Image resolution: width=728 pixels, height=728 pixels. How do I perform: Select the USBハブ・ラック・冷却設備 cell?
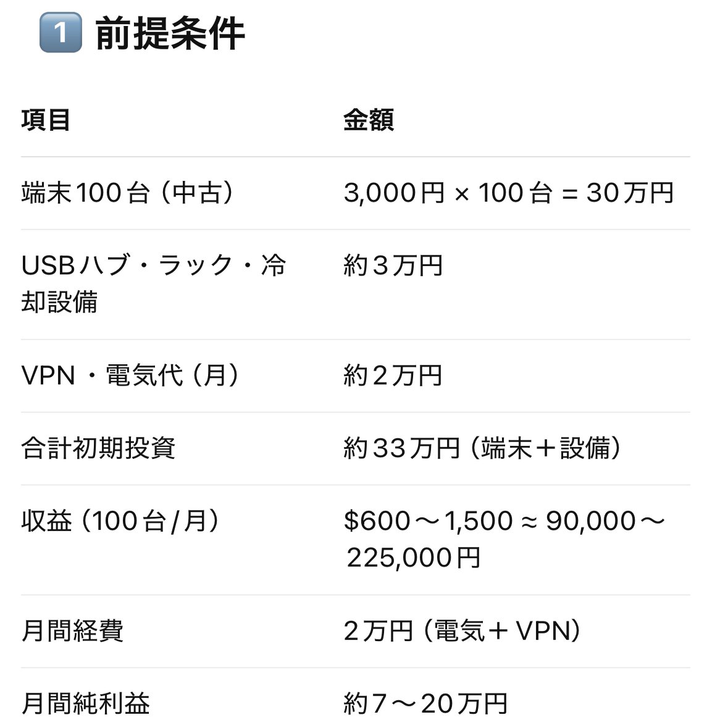pyautogui.click(x=154, y=283)
